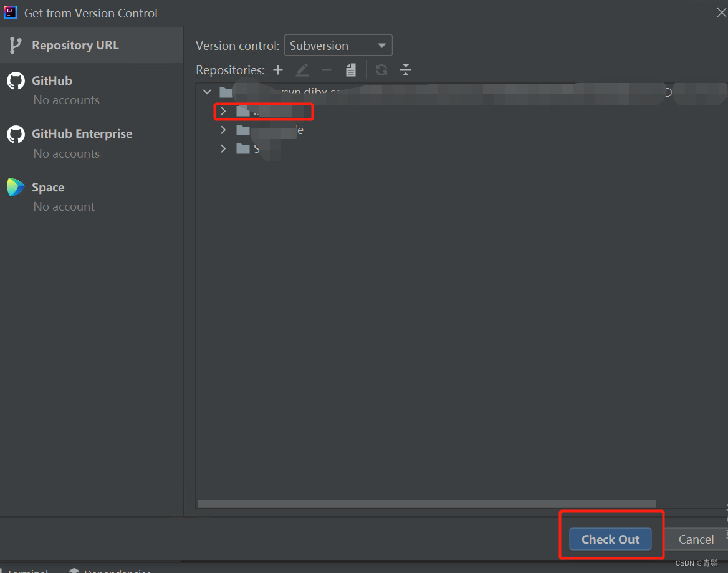Click the Cancel button
728x573 pixels.
(x=696, y=539)
